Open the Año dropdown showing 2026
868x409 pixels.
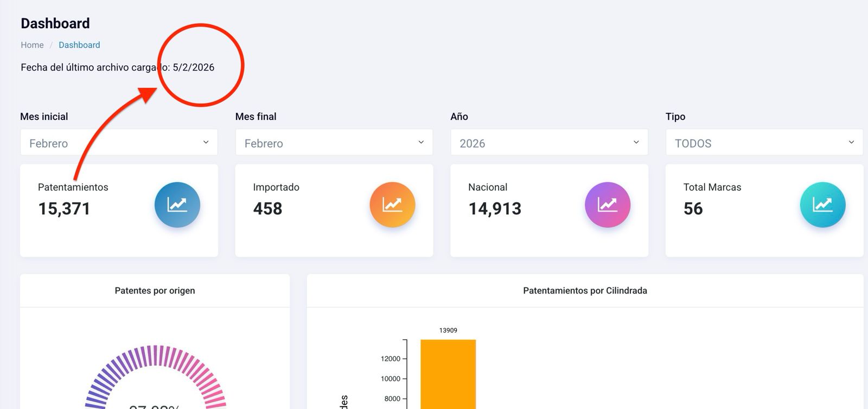[x=549, y=143]
